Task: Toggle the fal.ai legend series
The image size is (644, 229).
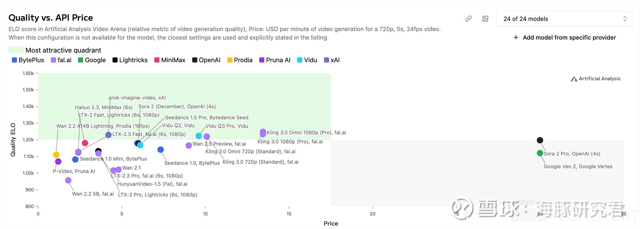Action: tap(61, 60)
